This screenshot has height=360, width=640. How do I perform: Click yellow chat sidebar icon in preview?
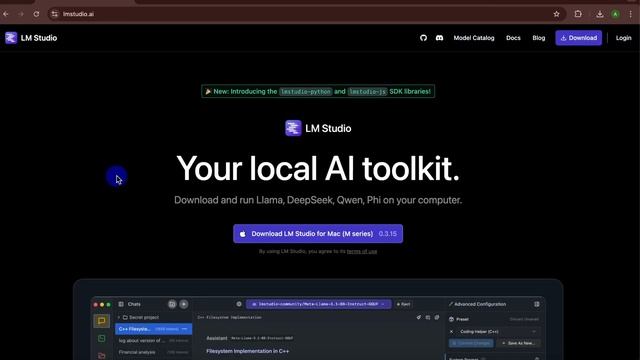click(x=102, y=321)
